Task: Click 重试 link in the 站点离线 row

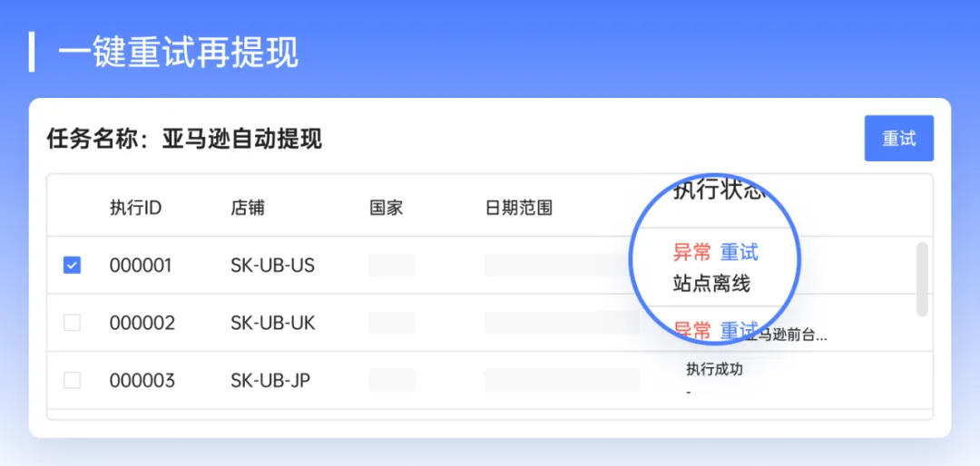Action: pos(739,252)
